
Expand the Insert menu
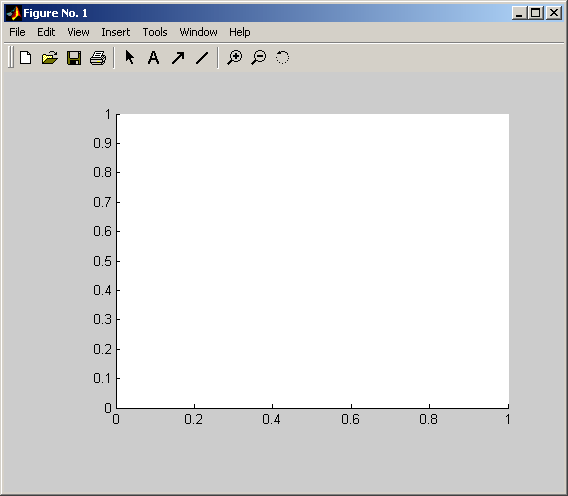pyautogui.click(x=116, y=32)
